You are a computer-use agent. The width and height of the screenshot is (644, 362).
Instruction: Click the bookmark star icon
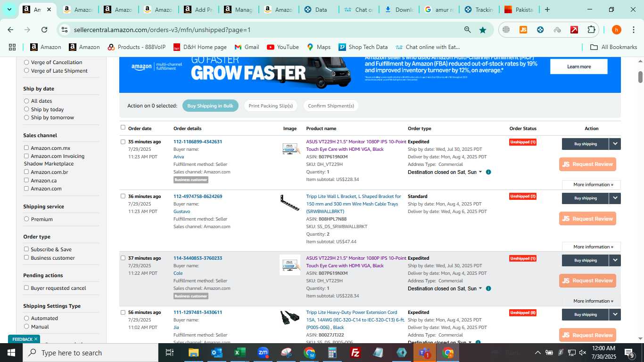pyautogui.click(x=483, y=30)
